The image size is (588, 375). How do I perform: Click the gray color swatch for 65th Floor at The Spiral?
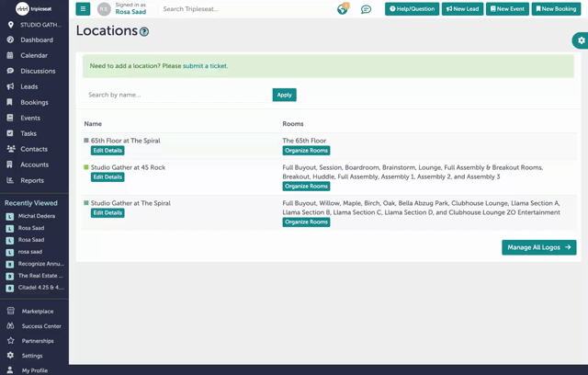click(86, 141)
